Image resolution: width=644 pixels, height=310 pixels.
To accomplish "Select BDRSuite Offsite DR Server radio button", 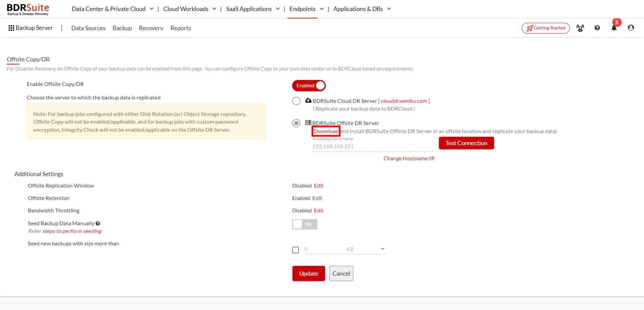I will coord(296,123).
